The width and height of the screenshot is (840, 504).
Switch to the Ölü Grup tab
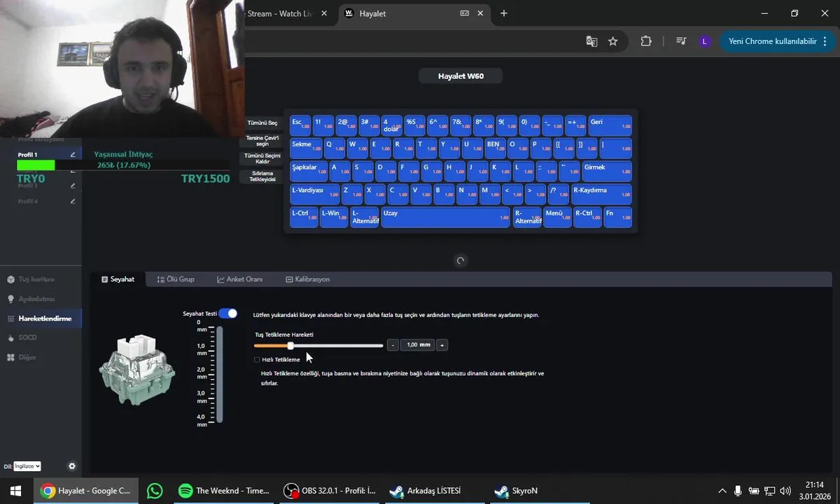pyautogui.click(x=176, y=279)
